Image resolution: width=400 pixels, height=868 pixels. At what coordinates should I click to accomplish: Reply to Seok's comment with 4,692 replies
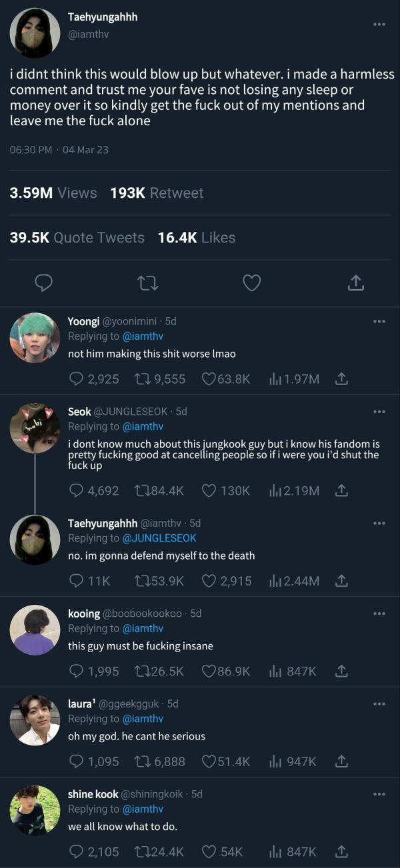pos(77,491)
